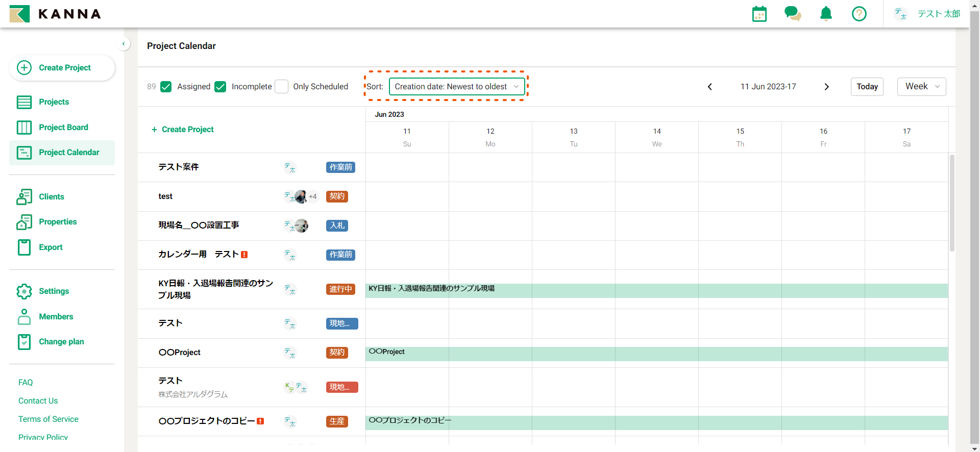Navigate to Project Board in sidebar

pos(63,128)
